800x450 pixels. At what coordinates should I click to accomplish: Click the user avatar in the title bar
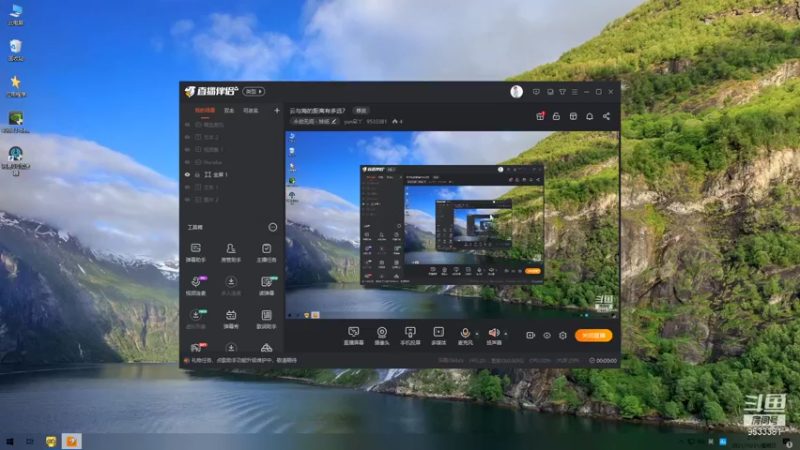coord(516,91)
